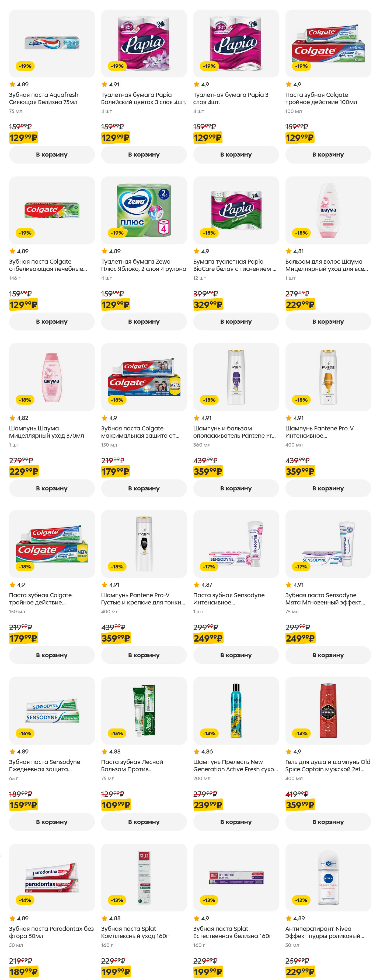The height and width of the screenshot is (980, 380).
Task: View the Parodontax без фтора product picture
Action: click(52, 877)
